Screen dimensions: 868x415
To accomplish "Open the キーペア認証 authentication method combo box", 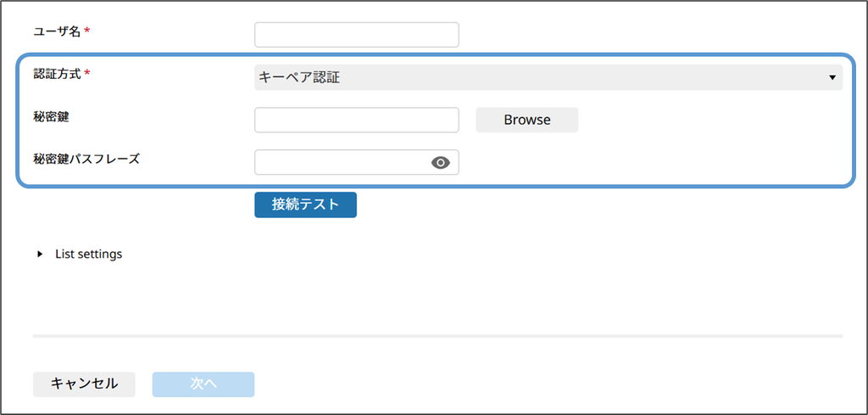I will 548,78.
